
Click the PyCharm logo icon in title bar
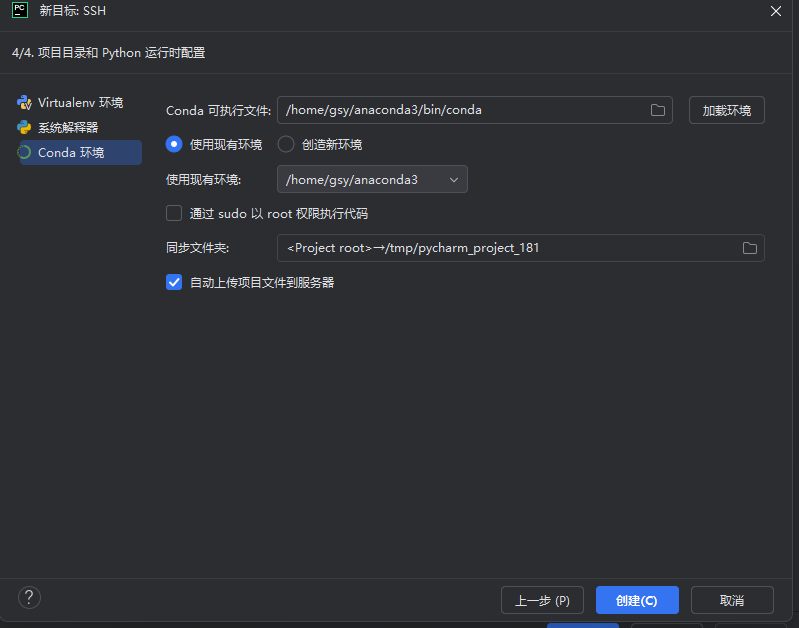[20, 10]
